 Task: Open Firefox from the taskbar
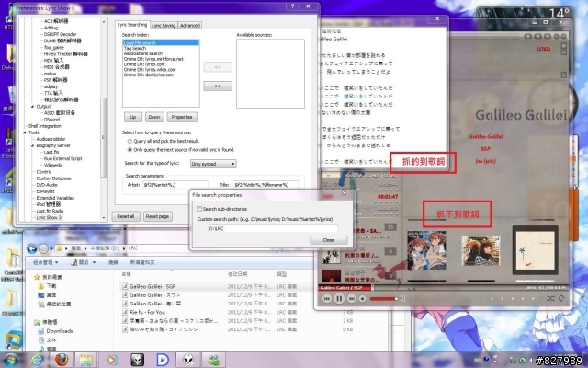coord(62,360)
